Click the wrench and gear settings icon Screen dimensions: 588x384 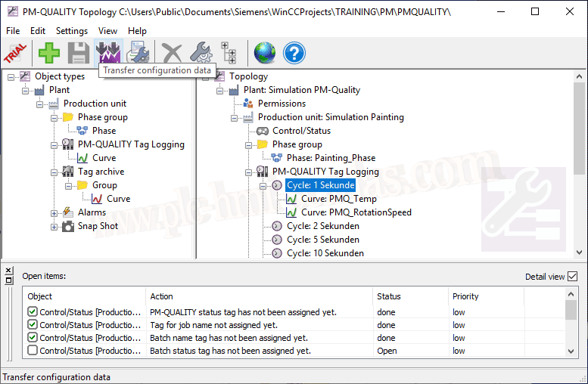point(201,53)
